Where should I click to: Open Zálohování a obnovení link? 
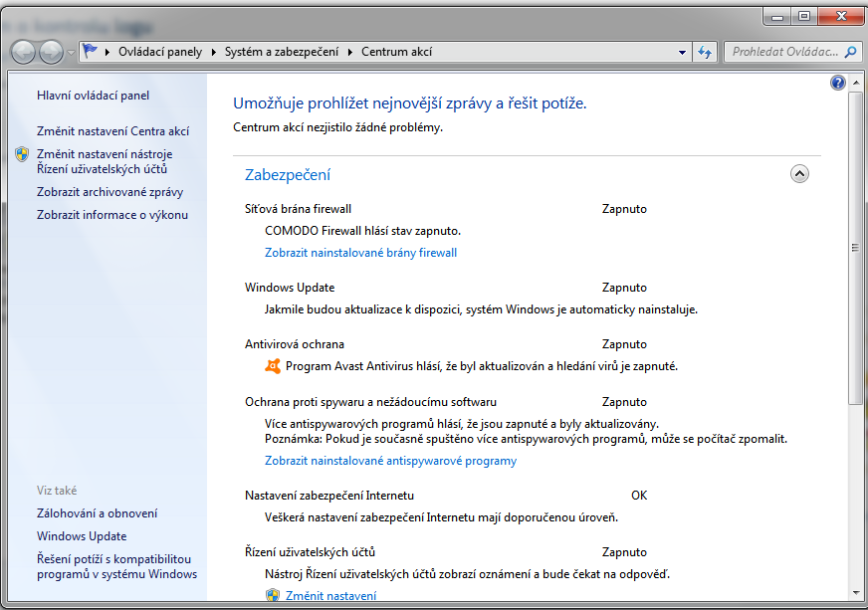(x=97, y=513)
